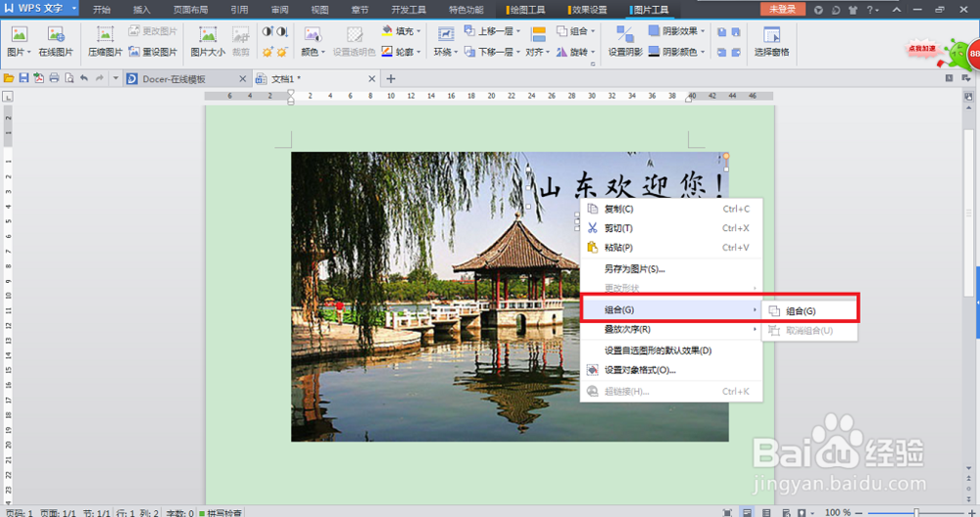Choose Format Object (设置对象格式) menu item

671,370
